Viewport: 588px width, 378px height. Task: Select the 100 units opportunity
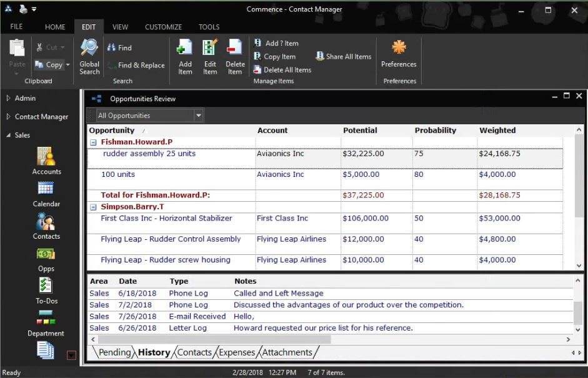tap(325, 179)
